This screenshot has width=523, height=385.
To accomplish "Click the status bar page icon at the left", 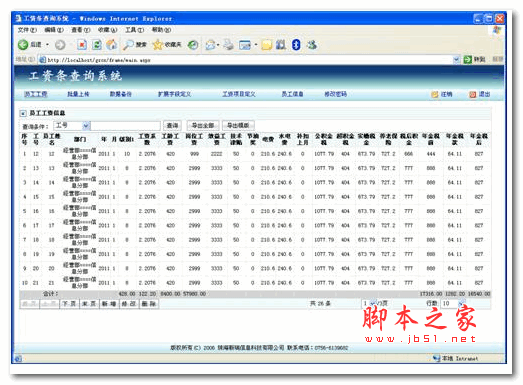I will click(x=18, y=359).
